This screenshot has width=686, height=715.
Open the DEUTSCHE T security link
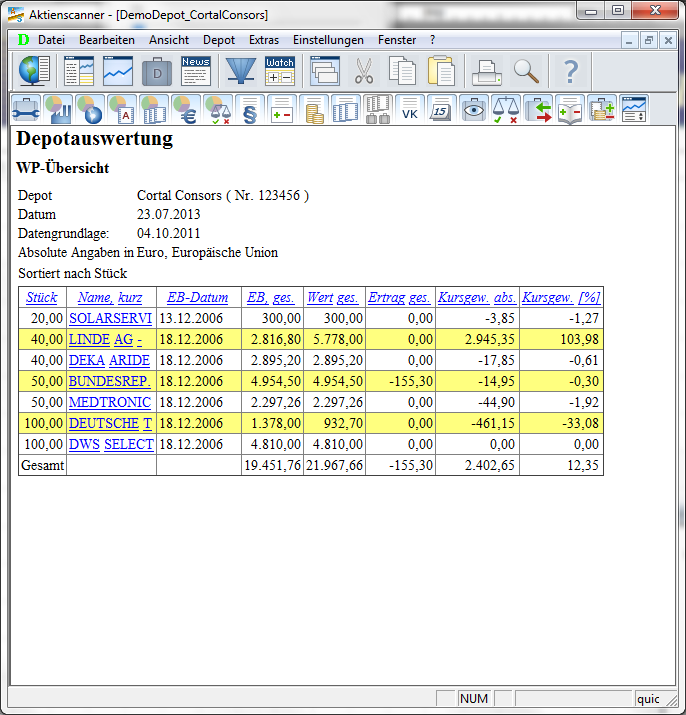point(110,423)
